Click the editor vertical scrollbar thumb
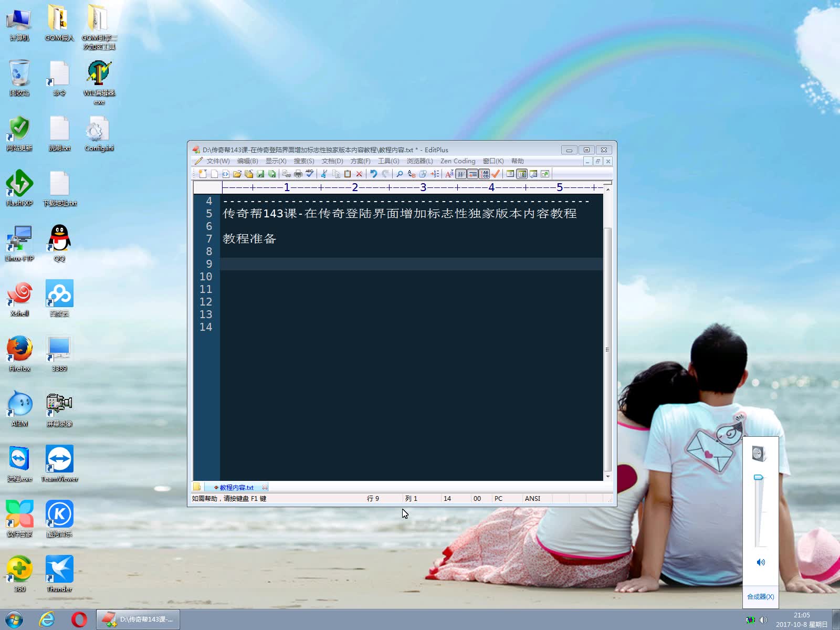840x630 pixels. [607, 349]
